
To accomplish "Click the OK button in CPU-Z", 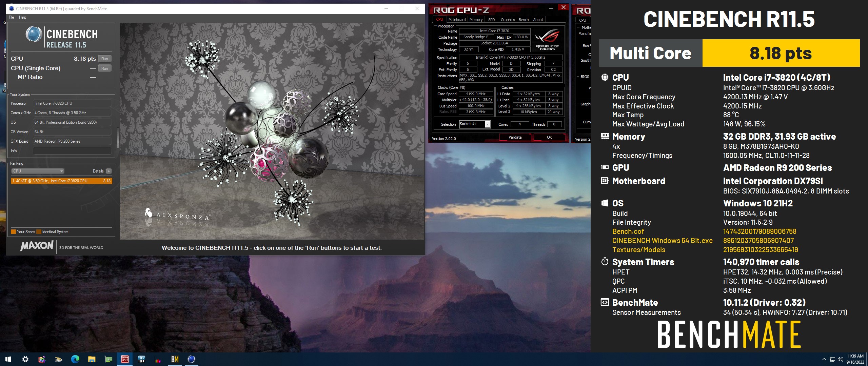I will 549,137.
